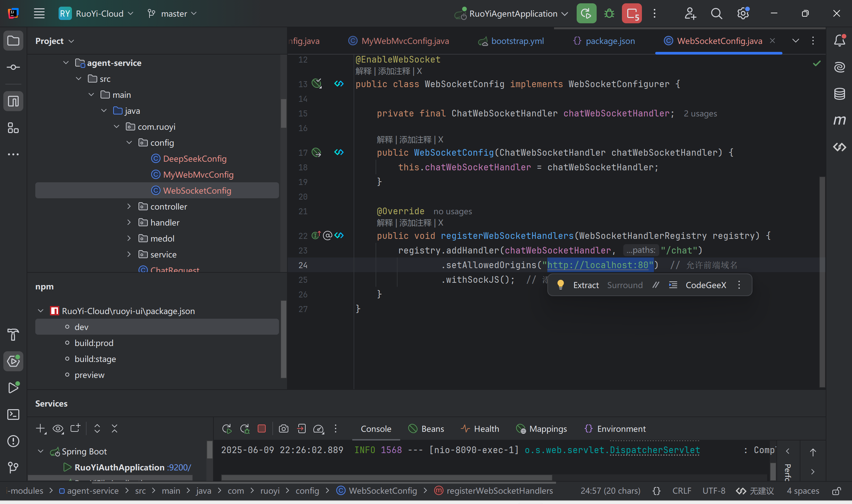This screenshot has height=504, width=852.
Task: Toggle the eye view options in Services
Action: click(58, 428)
